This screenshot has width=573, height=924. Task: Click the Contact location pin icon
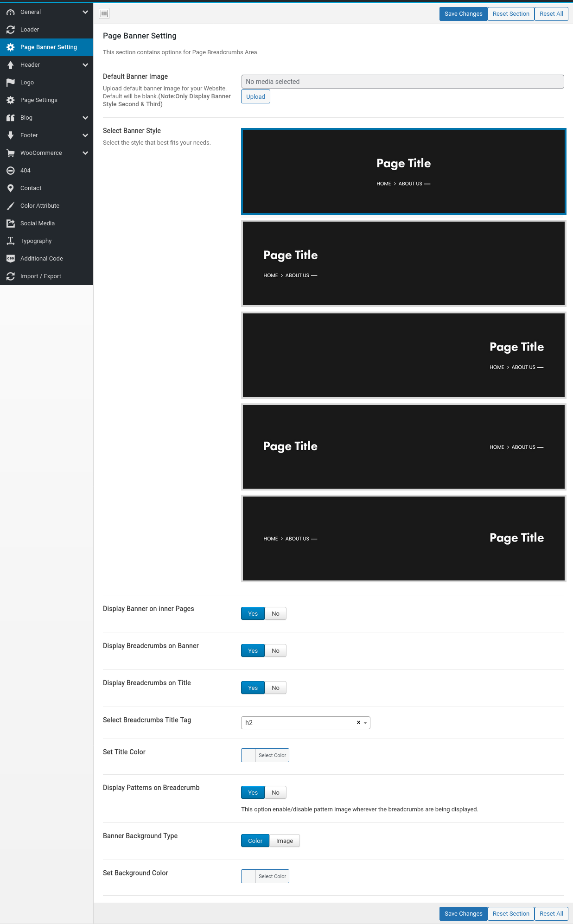click(x=11, y=188)
